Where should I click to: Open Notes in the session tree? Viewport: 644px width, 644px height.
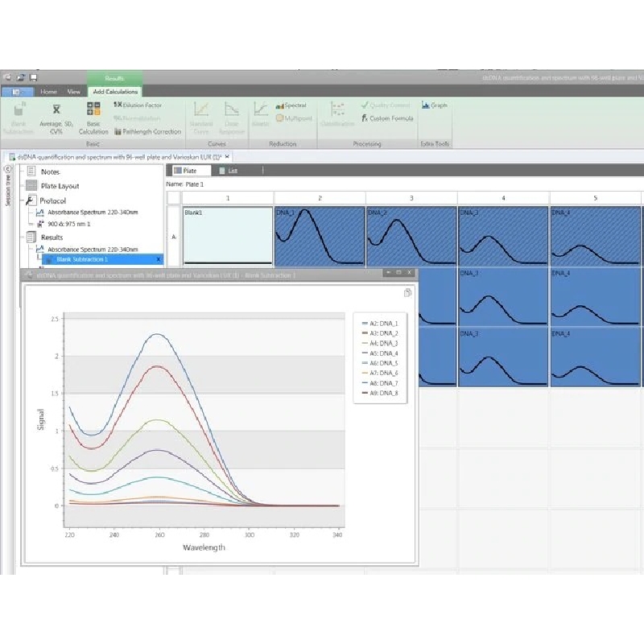point(50,171)
